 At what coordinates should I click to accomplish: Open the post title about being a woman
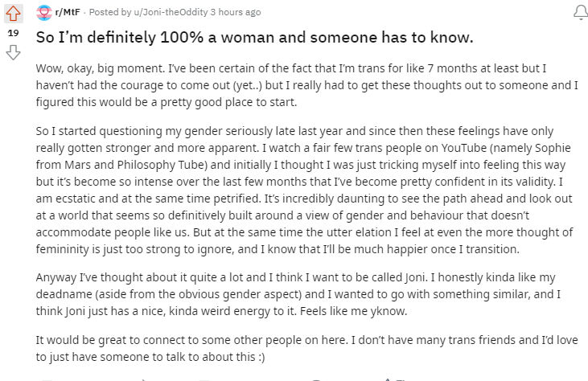point(255,38)
